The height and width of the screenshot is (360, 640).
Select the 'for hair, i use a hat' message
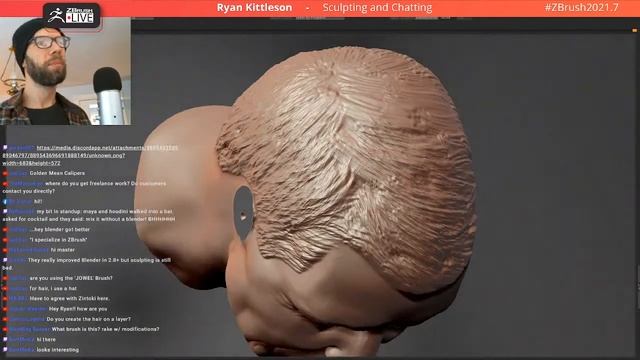[x=53, y=288]
